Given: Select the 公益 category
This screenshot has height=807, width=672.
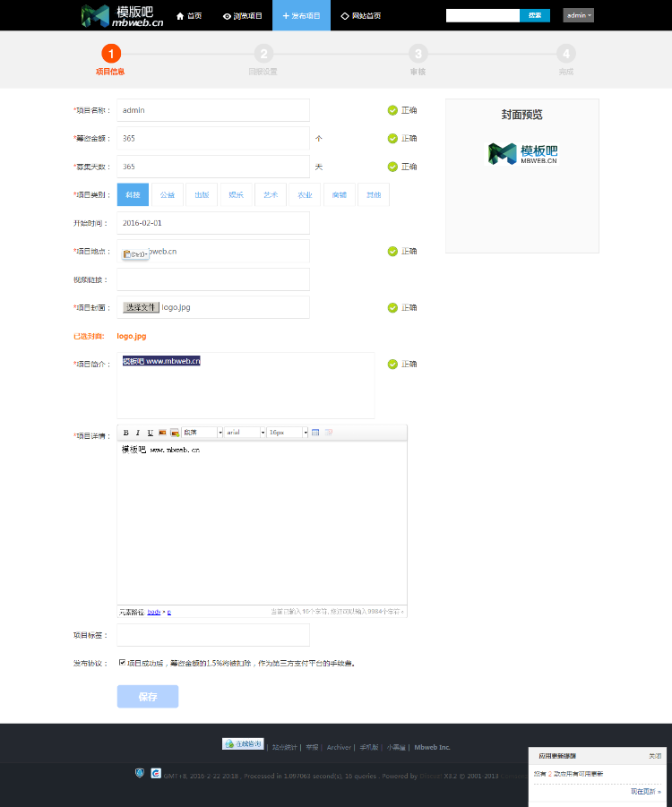Looking at the screenshot, I should [168, 194].
